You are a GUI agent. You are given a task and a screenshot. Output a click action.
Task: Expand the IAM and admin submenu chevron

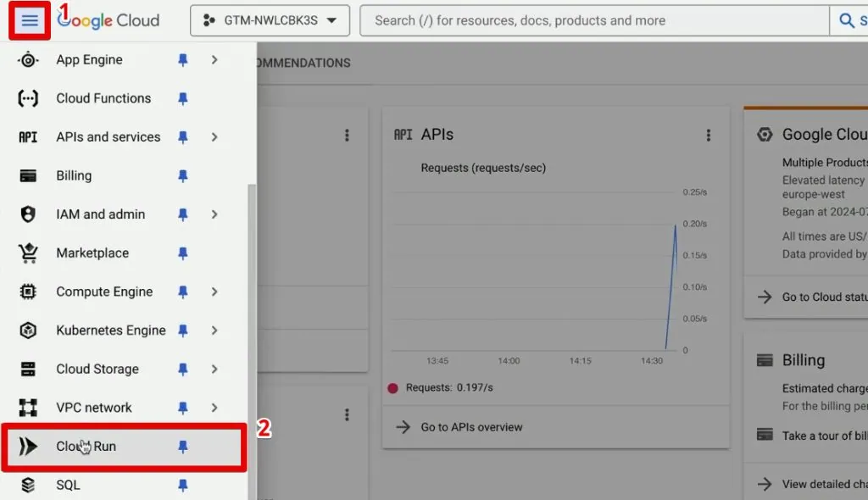pyautogui.click(x=214, y=214)
